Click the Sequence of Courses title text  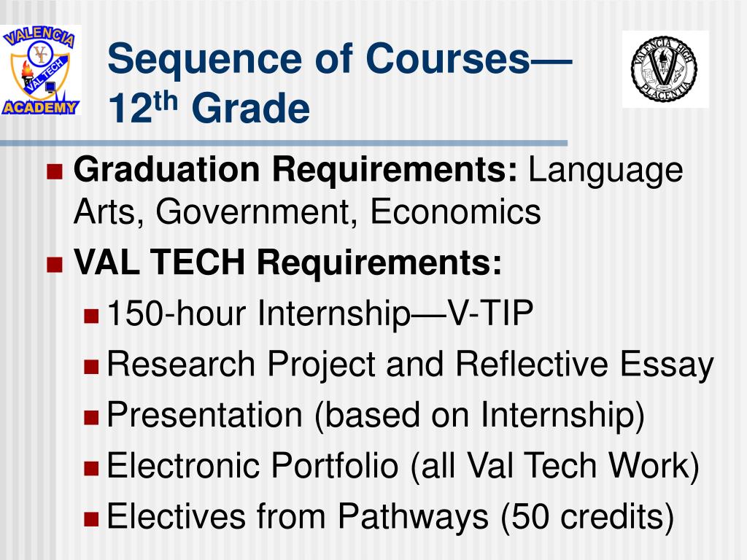click(x=340, y=58)
